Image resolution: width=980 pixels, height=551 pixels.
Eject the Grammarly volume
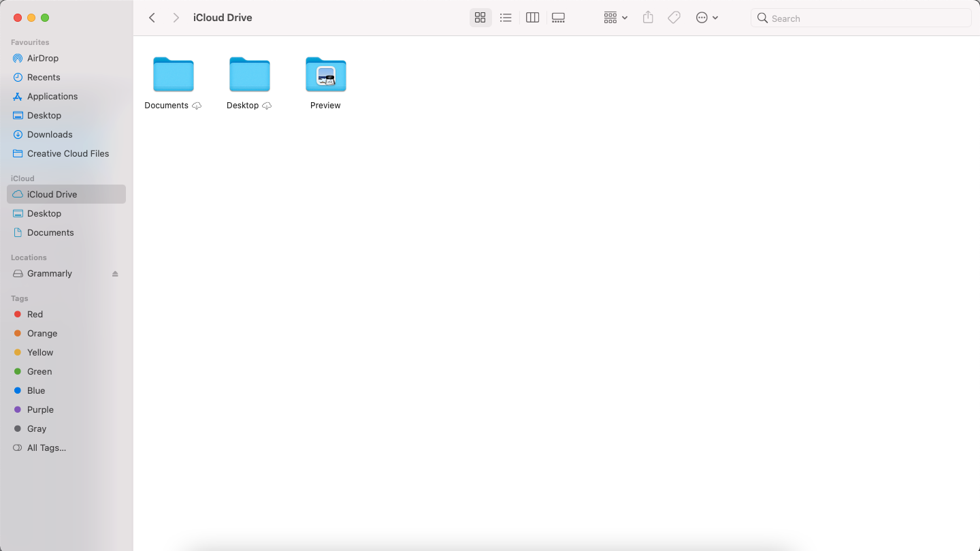pyautogui.click(x=115, y=274)
